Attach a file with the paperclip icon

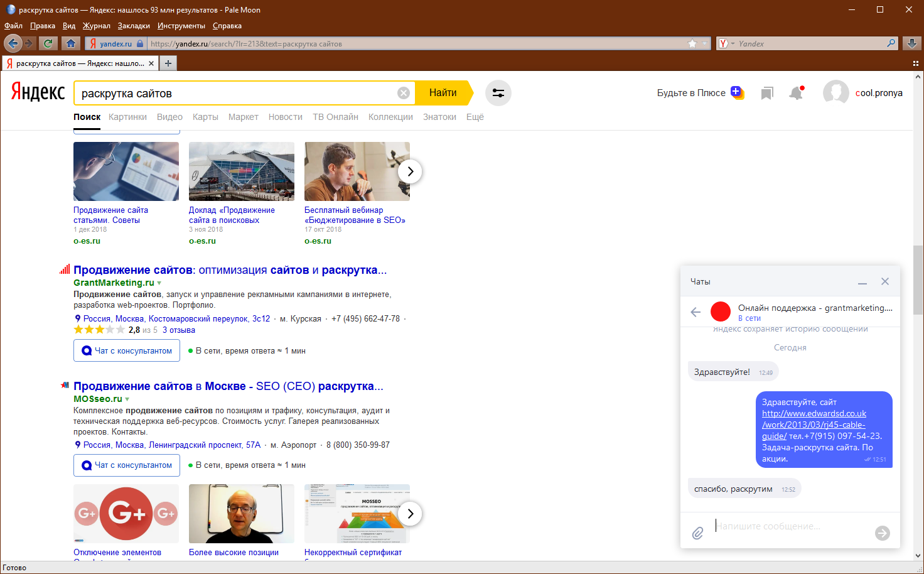click(x=697, y=533)
